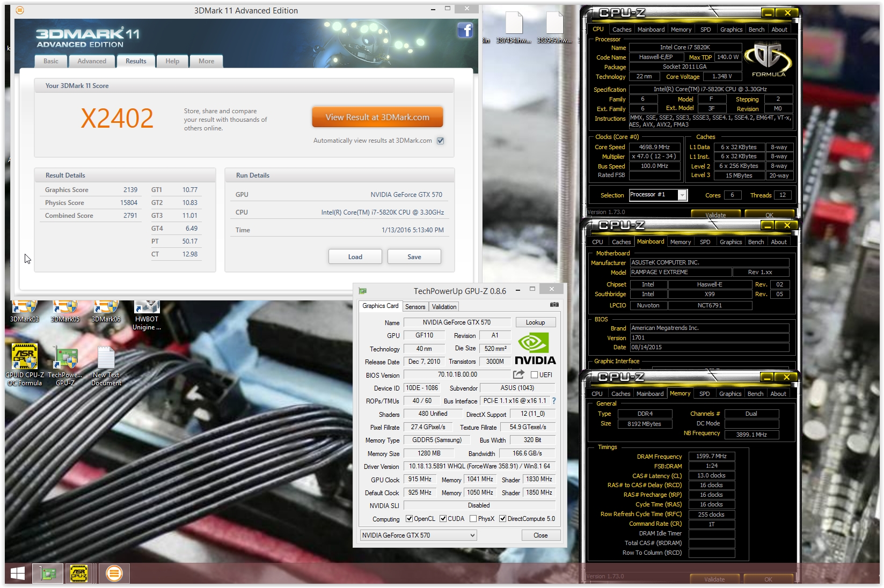Click the OC Formula logo in CPU-Z

[768, 60]
